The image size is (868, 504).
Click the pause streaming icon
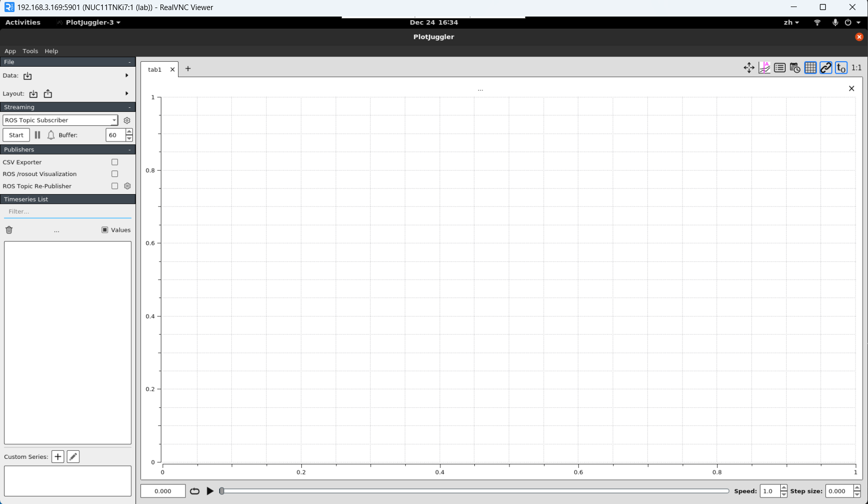pos(38,135)
